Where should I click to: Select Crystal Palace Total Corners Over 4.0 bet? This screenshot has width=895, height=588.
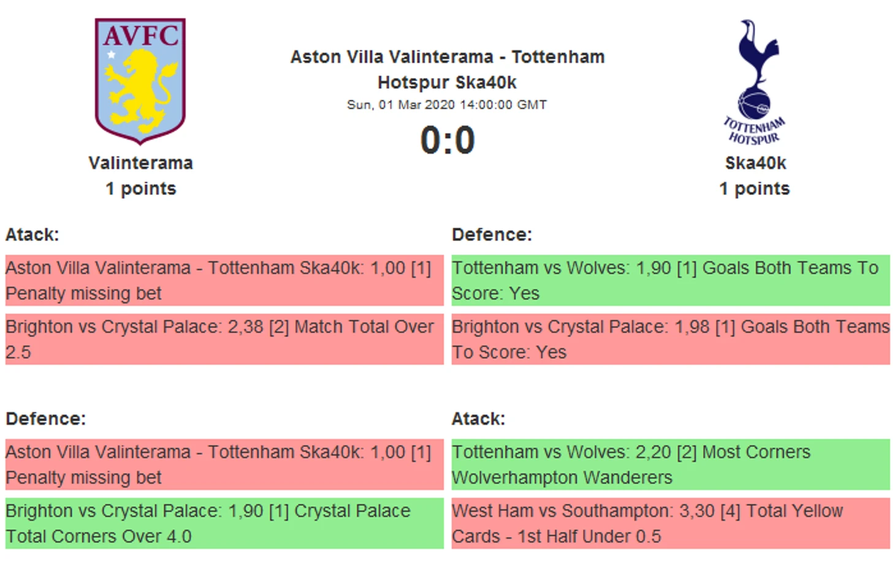pyautogui.click(x=224, y=524)
